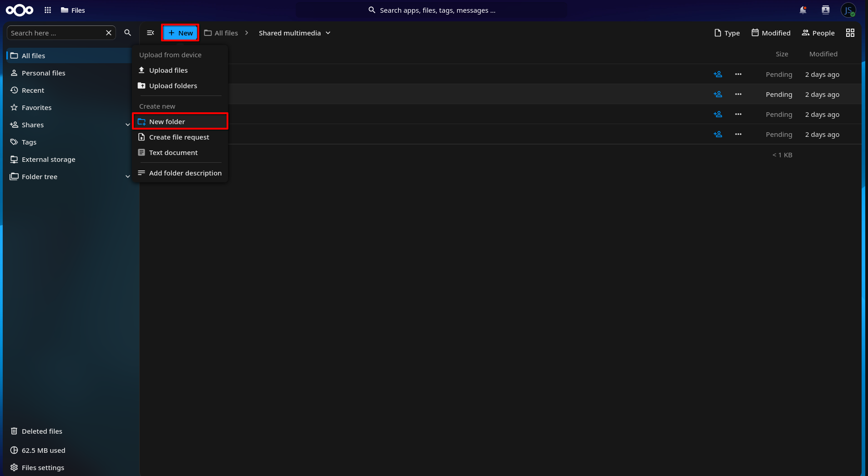Choose Upload files from the menu

180,70
